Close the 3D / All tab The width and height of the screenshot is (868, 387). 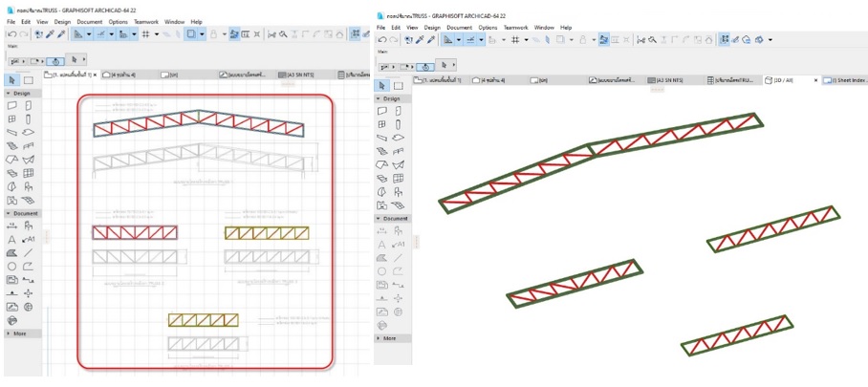(815, 81)
